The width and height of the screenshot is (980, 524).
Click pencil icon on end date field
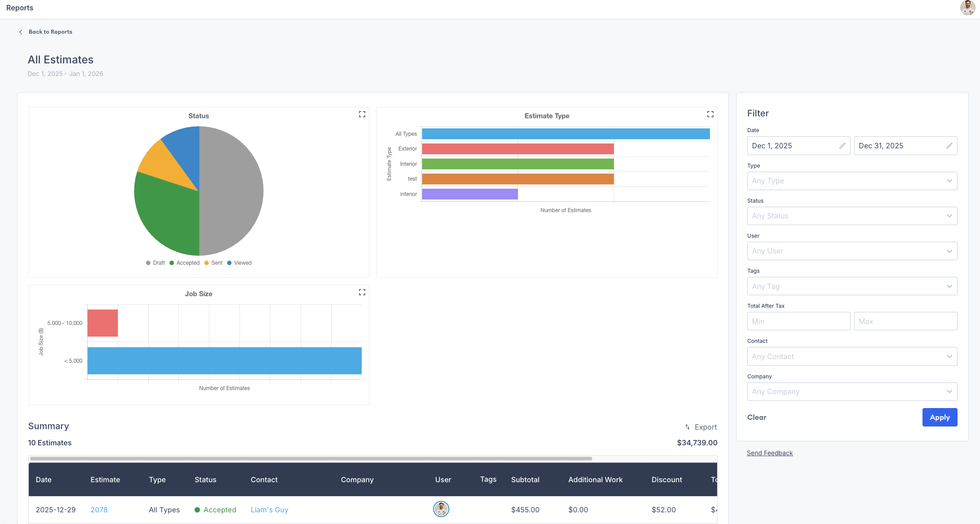point(949,146)
